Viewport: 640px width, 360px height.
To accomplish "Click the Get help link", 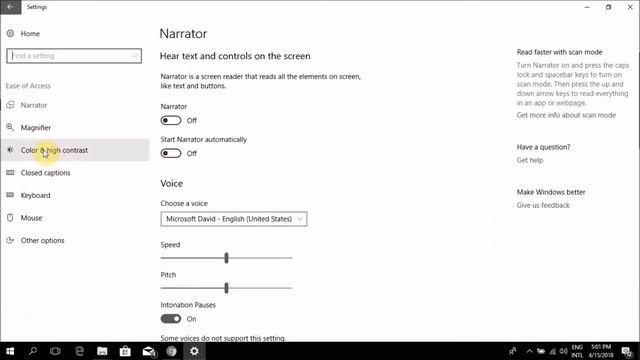I will 530,160.
